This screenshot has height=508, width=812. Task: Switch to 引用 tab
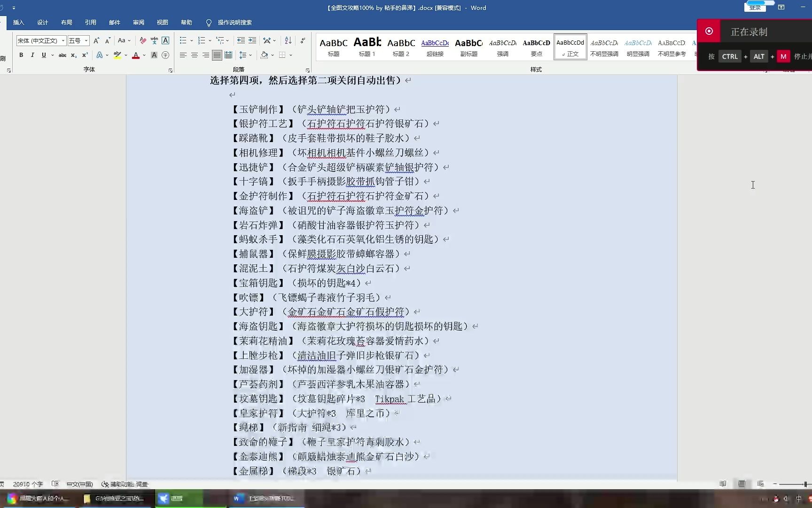[x=91, y=23]
